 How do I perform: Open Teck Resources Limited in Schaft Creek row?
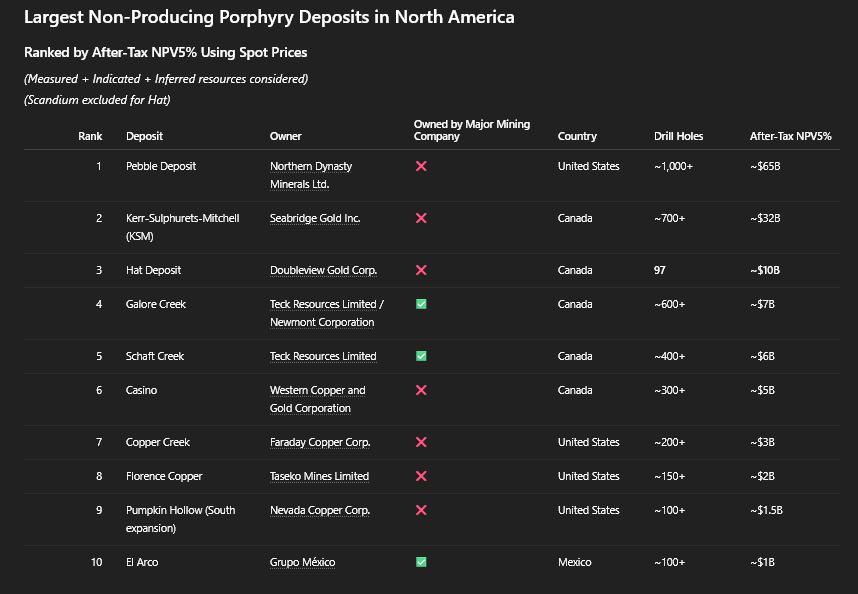tap(323, 356)
